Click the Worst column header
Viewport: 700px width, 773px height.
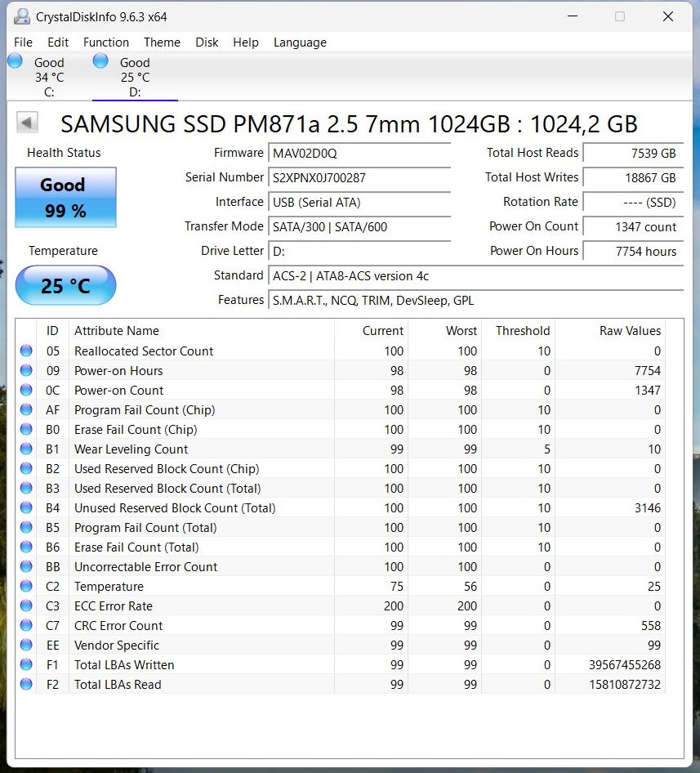[x=444, y=330]
